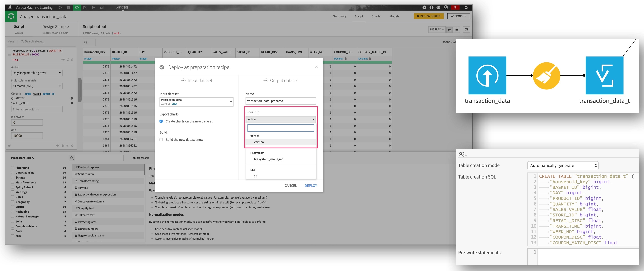
Task: Uncheck Create charts on the new dataset
Action: coord(161,121)
